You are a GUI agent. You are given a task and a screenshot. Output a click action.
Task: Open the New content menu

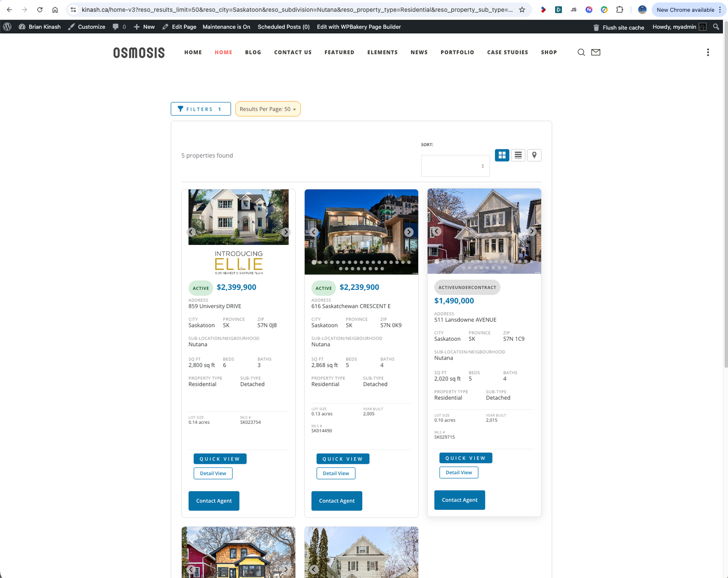144,27
